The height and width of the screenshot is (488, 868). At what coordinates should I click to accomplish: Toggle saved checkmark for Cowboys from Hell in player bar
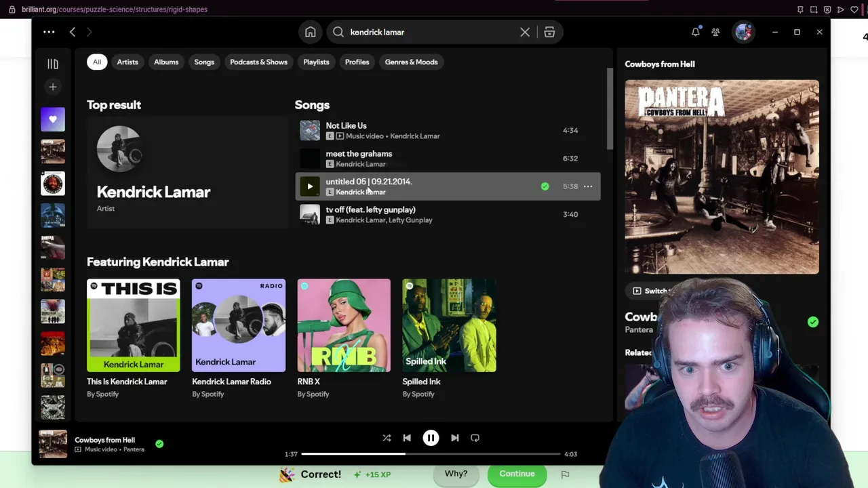click(x=159, y=444)
